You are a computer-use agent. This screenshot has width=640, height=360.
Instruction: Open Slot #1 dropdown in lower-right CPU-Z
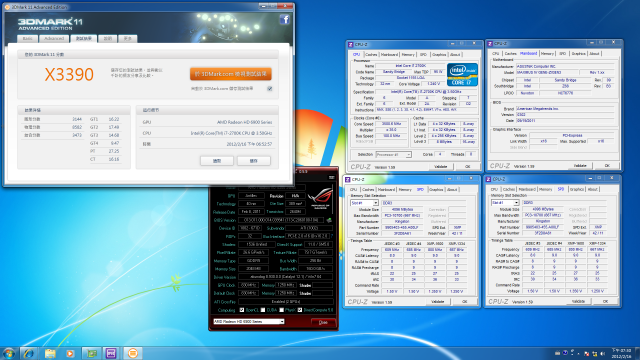pyautogui.click(x=505, y=202)
